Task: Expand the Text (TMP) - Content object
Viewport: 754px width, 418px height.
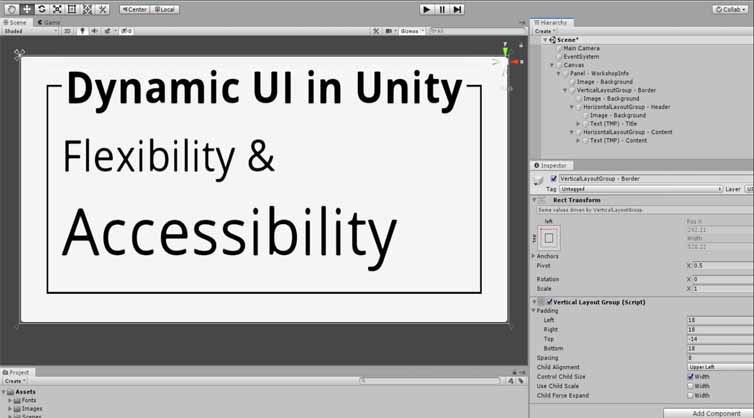Action: click(x=578, y=140)
